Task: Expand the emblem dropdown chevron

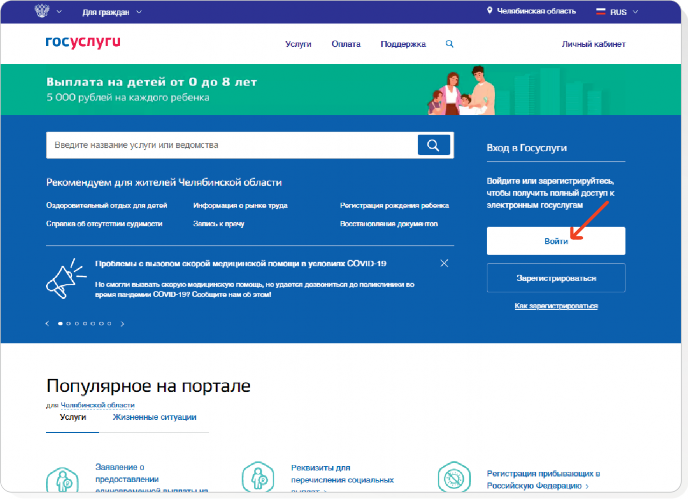Action: pos(59,12)
